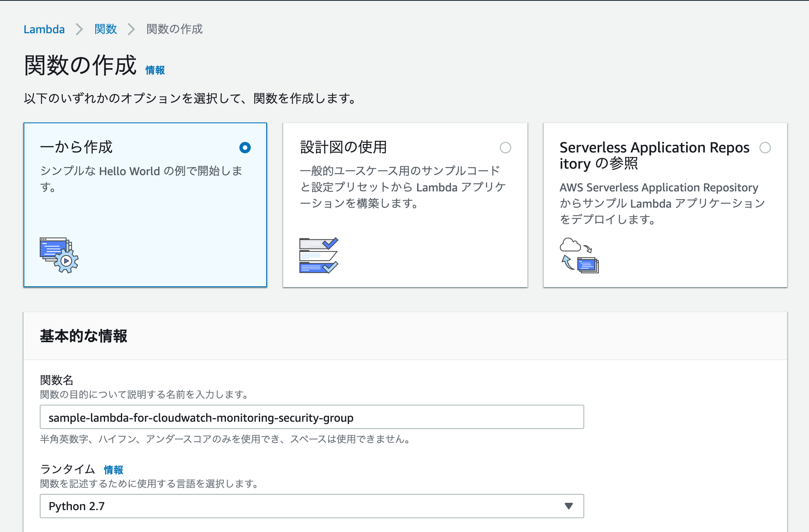Click the 関数名 input field

pos(312,417)
